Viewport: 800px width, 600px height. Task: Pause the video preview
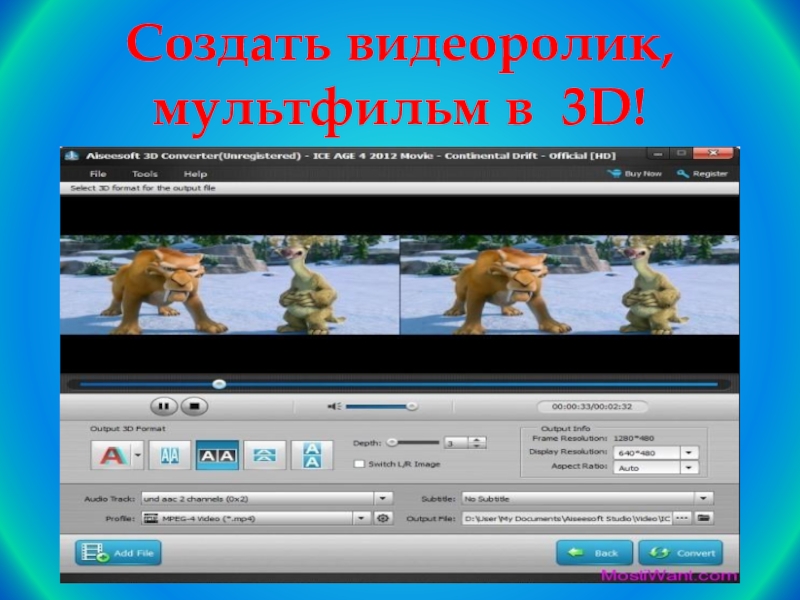click(x=164, y=406)
